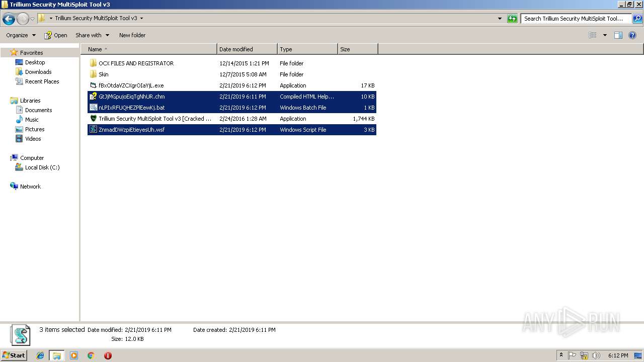Open the view options dropdown arrow

(x=605, y=35)
